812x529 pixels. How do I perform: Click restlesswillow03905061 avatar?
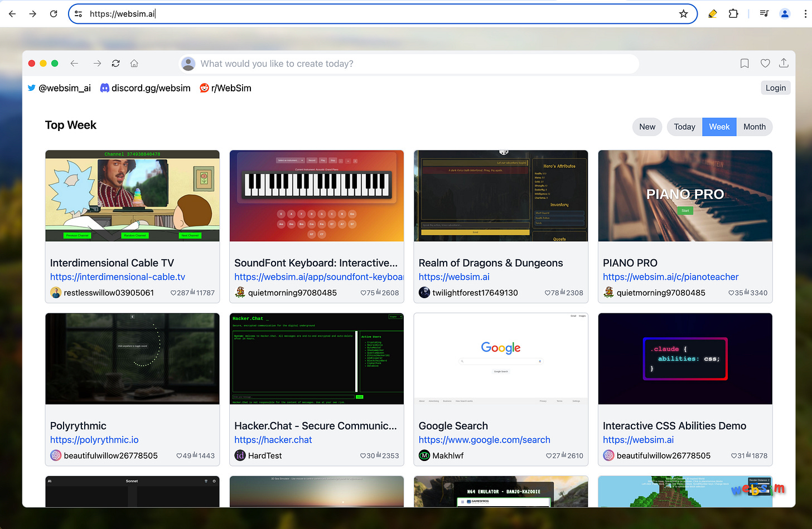click(56, 293)
